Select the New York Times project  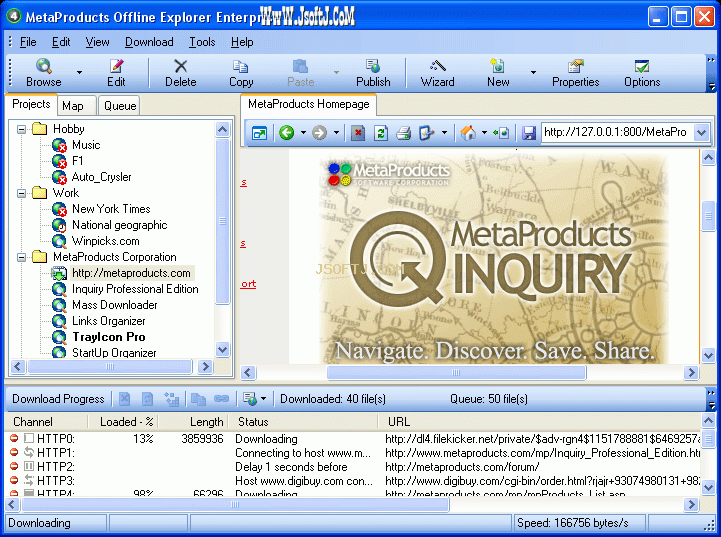tap(111, 209)
